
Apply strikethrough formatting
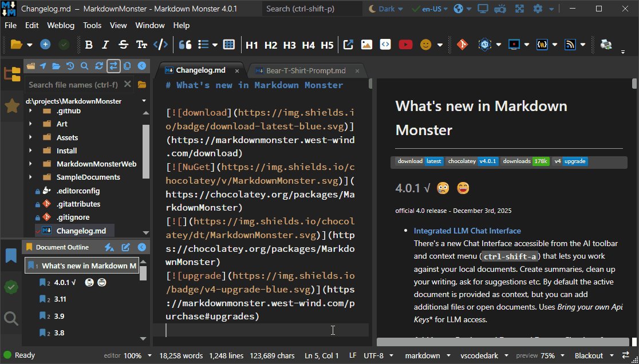123,45
